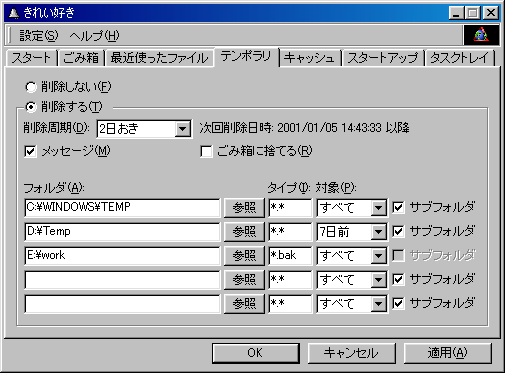Open 対象 dropdown for E:¥work row
Viewport: 505px width, 373px height.
352,256
